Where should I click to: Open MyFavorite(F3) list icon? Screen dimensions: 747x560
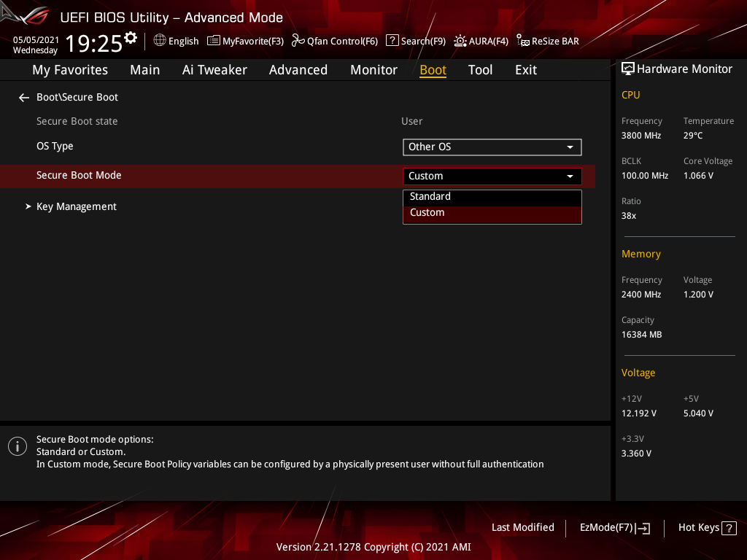coord(214,41)
